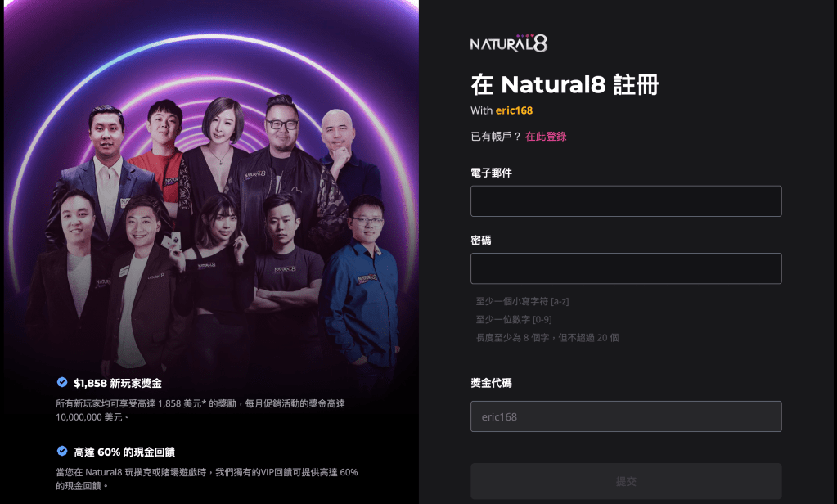Click the 在 Natural8 註冊 heading
Image resolution: width=837 pixels, height=504 pixels.
(565, 84)
